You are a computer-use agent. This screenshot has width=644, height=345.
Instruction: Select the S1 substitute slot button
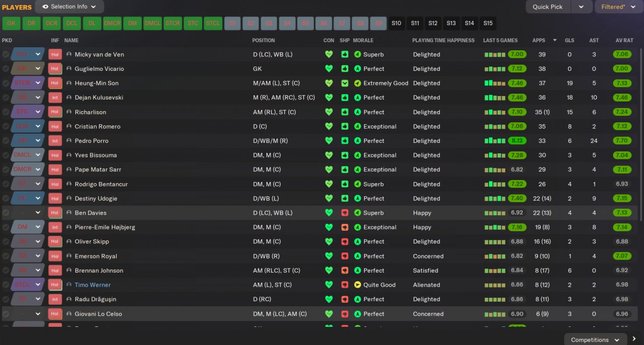point(232,23)
